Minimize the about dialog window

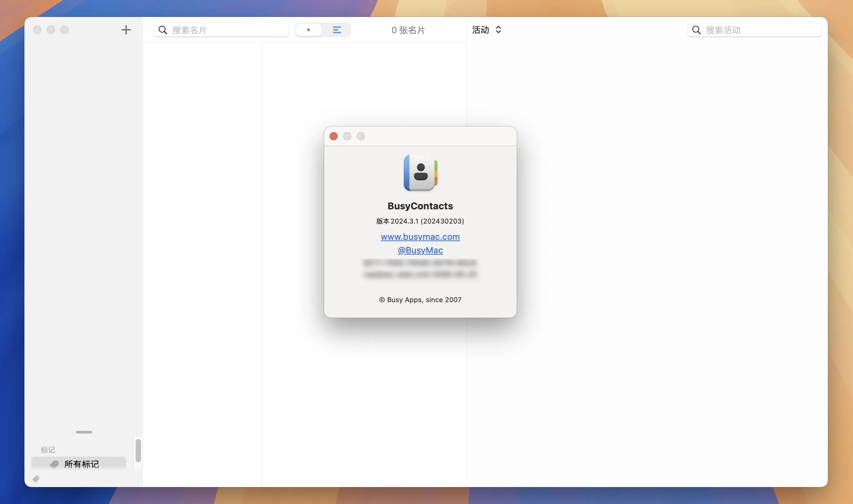(x=347, y=136)
